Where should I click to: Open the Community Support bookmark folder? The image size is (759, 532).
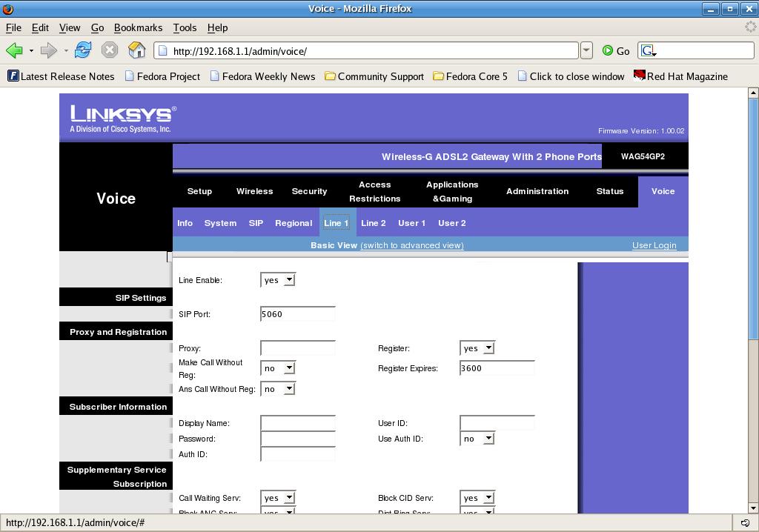[x=374, y=76]
